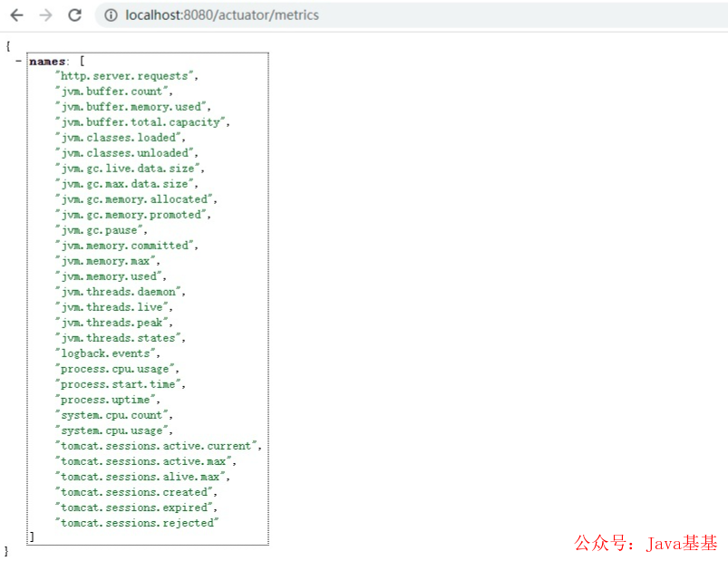This screenshot has height=561, width=728.
Task: Select the "names" JSON key
Action: point(47,62)
